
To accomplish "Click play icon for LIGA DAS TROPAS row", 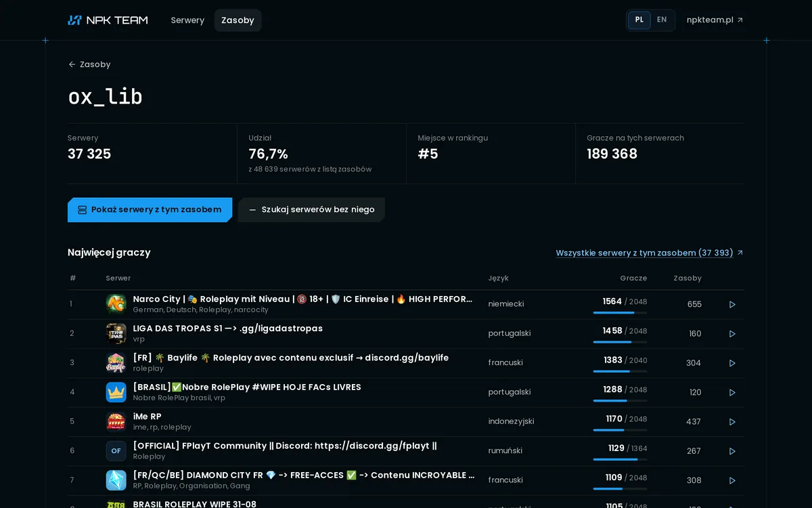I will point(732,334).
